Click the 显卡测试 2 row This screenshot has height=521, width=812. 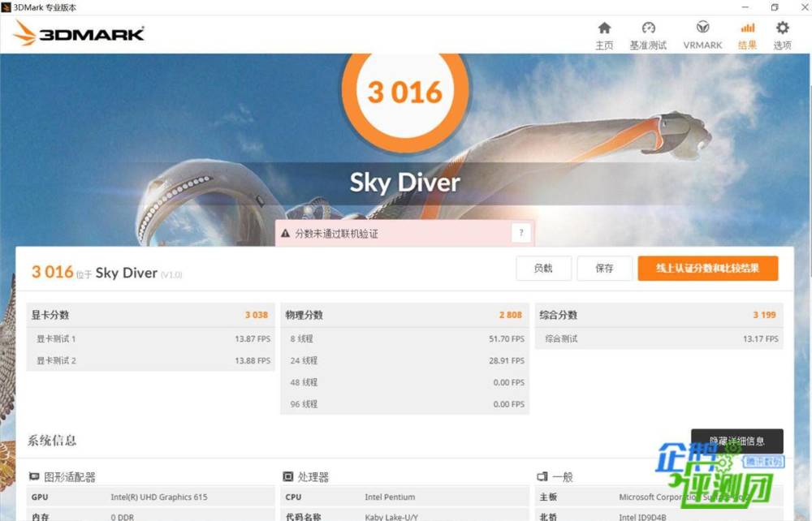pos(150,360)
